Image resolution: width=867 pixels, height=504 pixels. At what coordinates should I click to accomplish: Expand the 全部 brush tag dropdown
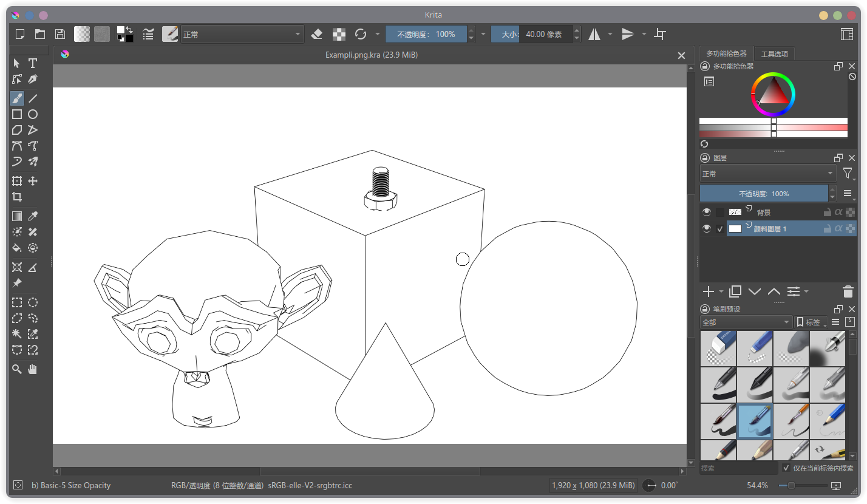pyautogui.click(x=746, y=322)
